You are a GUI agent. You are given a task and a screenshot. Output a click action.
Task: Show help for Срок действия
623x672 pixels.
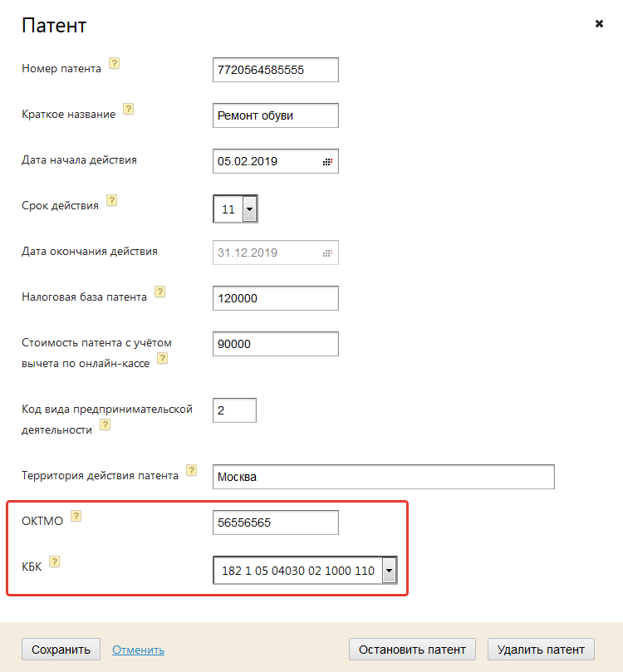[112, 200]
